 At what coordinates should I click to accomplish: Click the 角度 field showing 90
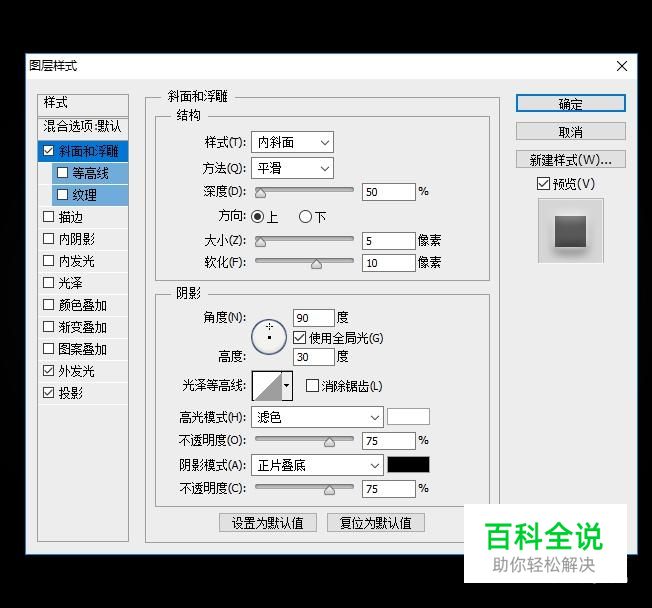tap(314, 318)
